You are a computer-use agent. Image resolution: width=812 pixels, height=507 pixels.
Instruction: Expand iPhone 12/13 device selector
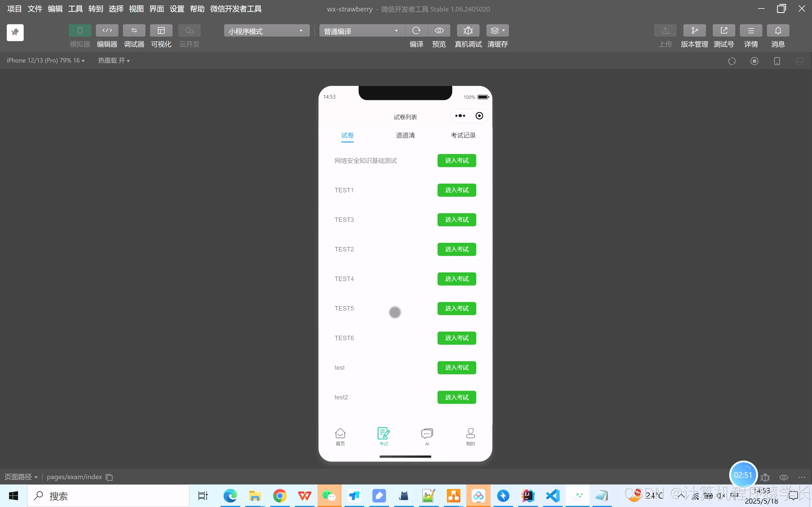[x=46, y=61]
